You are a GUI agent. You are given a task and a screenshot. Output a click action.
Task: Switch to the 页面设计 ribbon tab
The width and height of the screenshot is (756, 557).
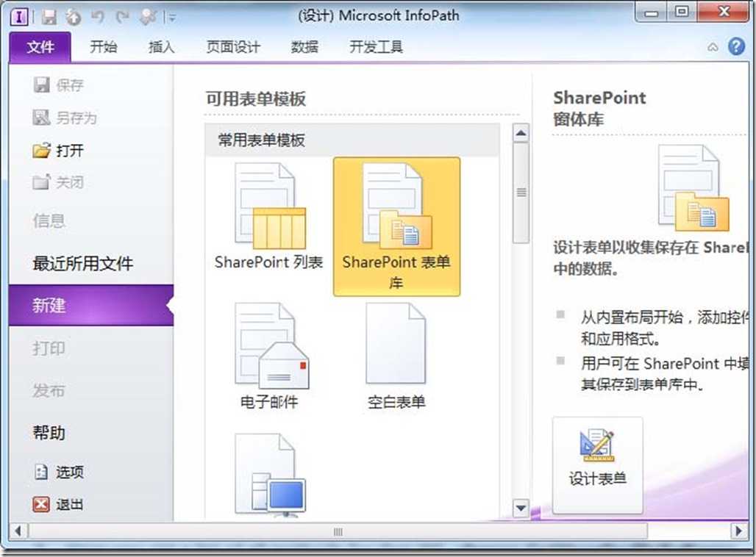(233, 47)
